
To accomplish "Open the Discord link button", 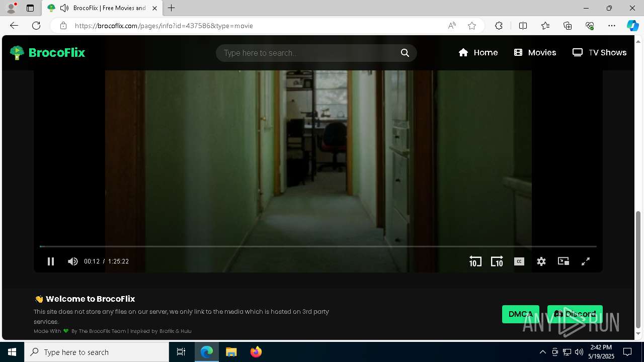I will point(575,314).
